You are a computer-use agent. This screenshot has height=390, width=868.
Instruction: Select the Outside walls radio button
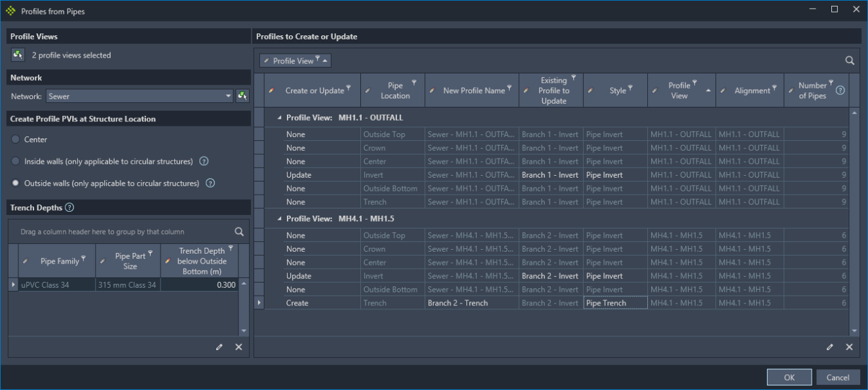(x=16, y=184)
